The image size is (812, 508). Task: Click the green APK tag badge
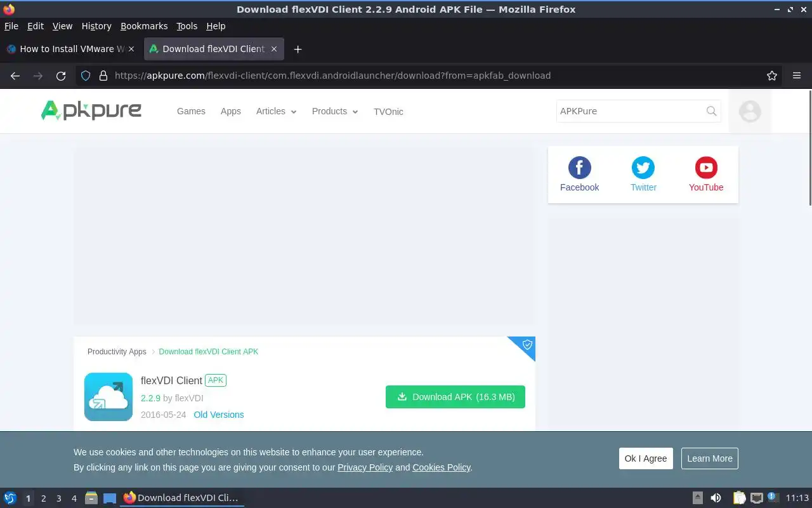point(216,380)
